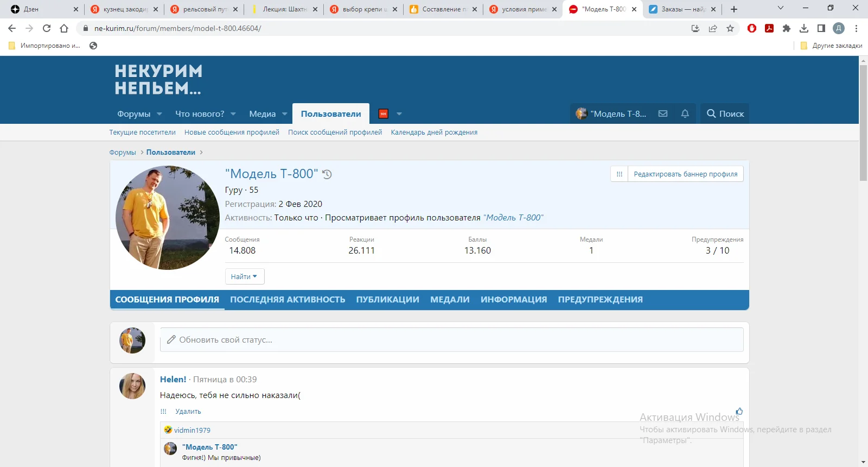The image size is (868, 467).
Task: Open the forum private messages envelope
Action: point(663,113)
